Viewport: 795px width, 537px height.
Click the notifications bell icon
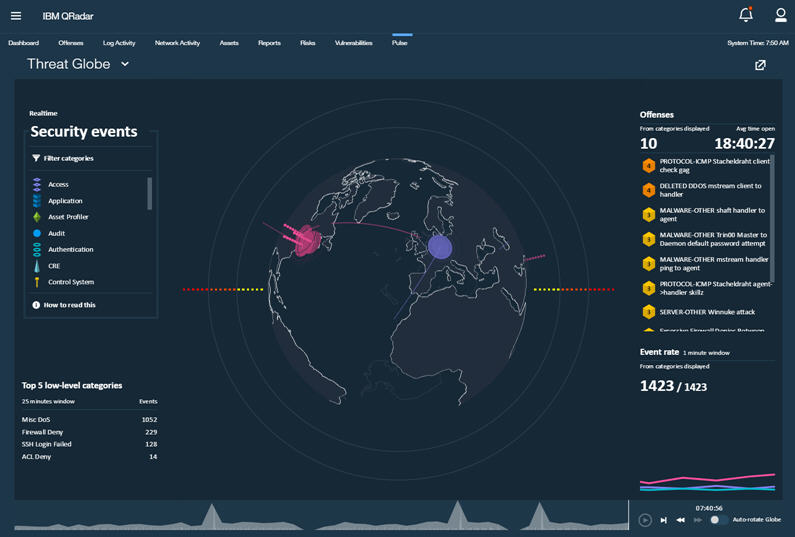745,15
